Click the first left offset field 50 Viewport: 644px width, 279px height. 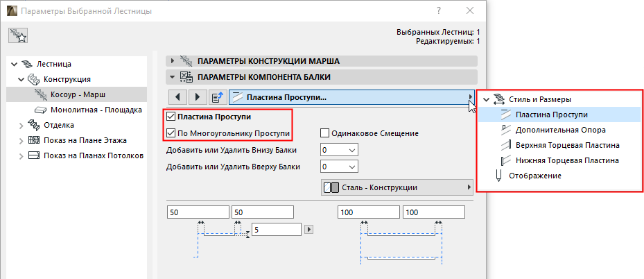[198, 212]
